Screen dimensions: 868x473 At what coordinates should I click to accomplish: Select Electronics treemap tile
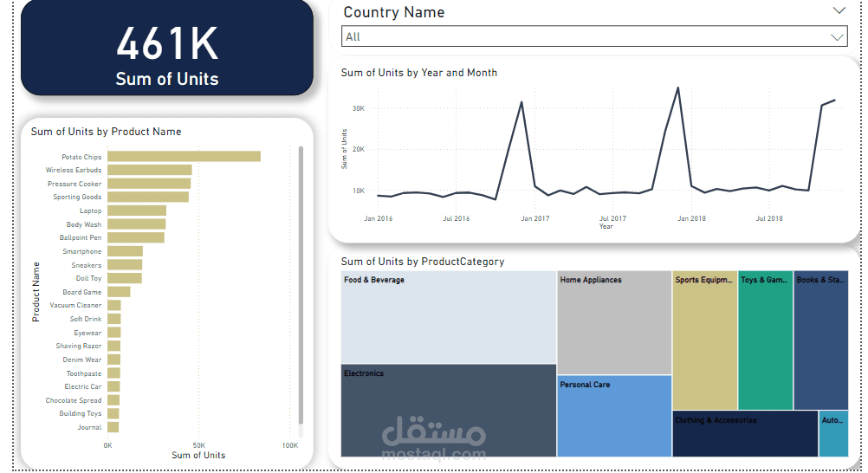(x=449, y=411)
